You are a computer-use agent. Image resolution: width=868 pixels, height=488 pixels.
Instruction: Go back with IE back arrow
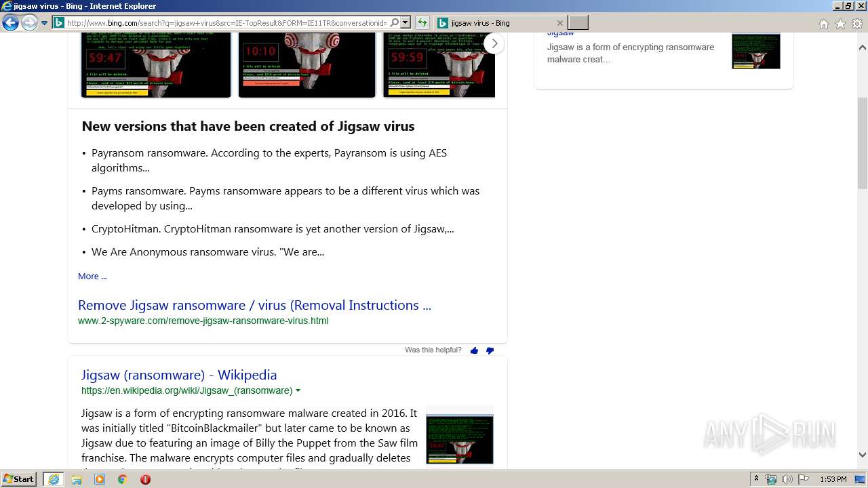(x=10, y=23)
